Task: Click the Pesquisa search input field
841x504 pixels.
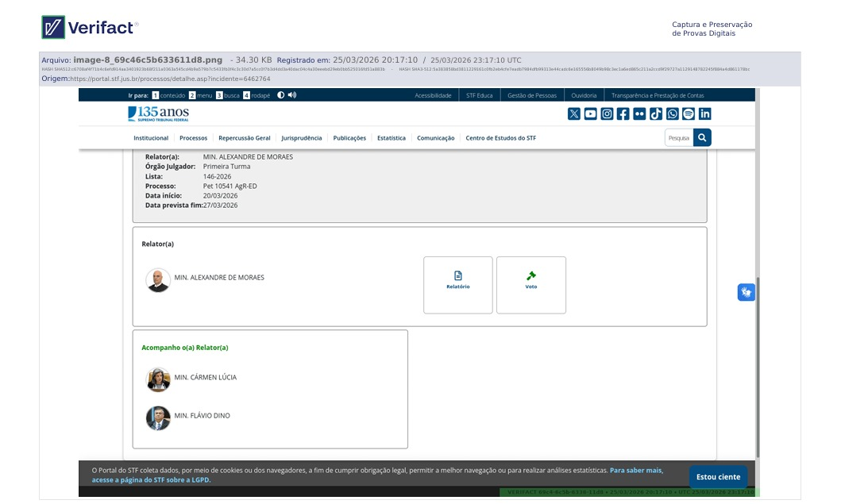Action: pyautogui.click(x=678, y=138)
